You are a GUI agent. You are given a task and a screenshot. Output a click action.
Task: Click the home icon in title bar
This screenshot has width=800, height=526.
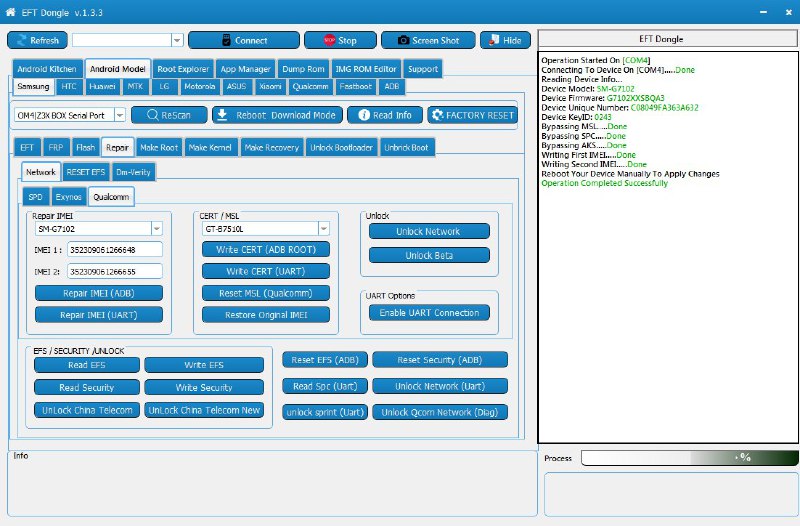click(10, 12)
